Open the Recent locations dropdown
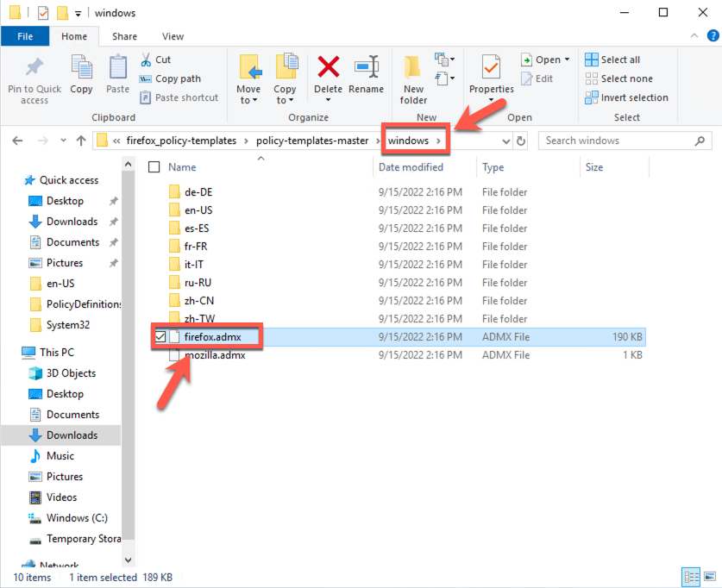 [x=63, y=141]
